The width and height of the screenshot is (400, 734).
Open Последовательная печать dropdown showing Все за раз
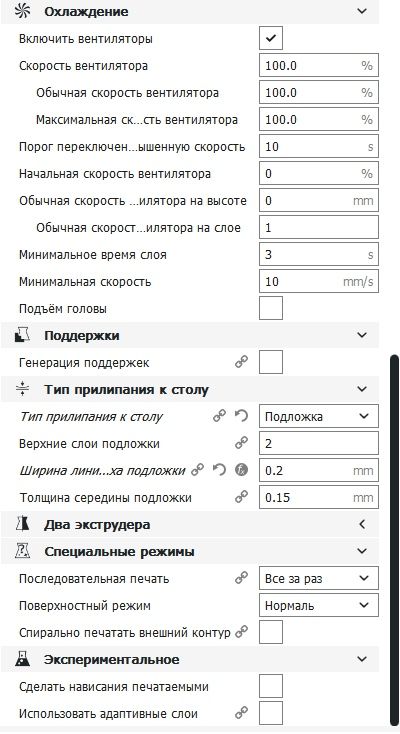point(319,579)
